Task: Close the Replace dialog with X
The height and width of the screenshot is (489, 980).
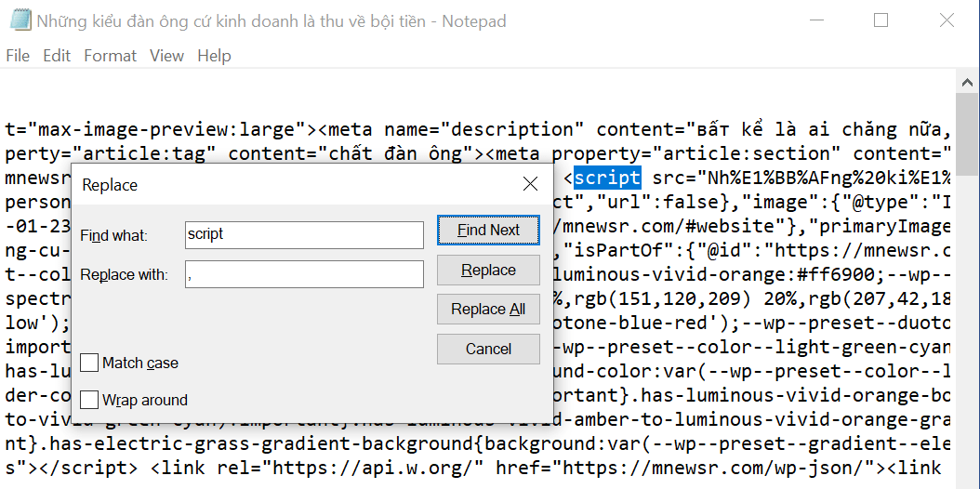Action: [x=530, y=184]
